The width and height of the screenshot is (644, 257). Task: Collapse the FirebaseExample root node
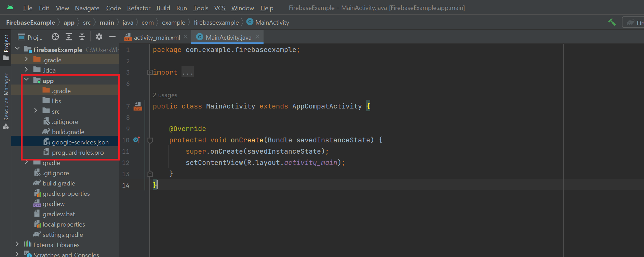click(x=17, y=49)
